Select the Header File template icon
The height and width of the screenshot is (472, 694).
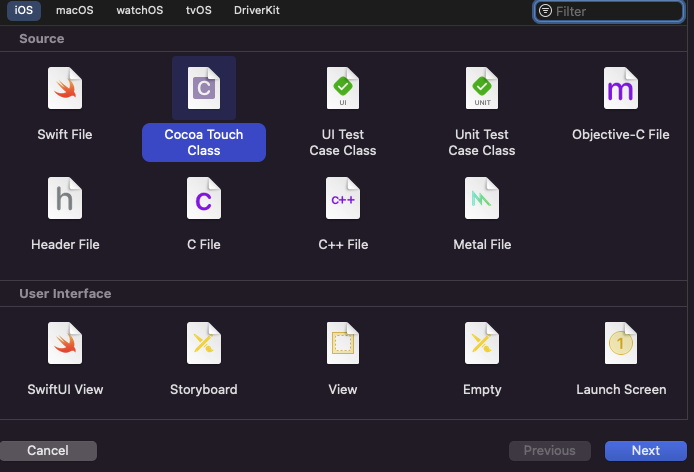point(65,198)
